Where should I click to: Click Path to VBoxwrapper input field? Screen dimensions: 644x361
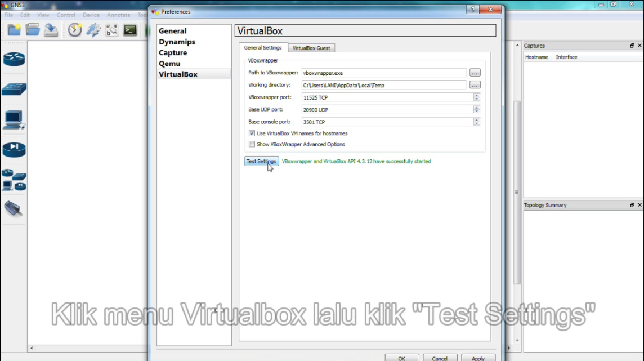pyautogui.click(x=383, y=73)
